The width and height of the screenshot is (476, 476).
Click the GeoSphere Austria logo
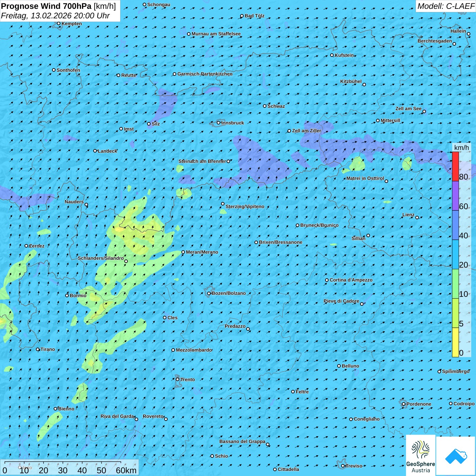(421, 455)
